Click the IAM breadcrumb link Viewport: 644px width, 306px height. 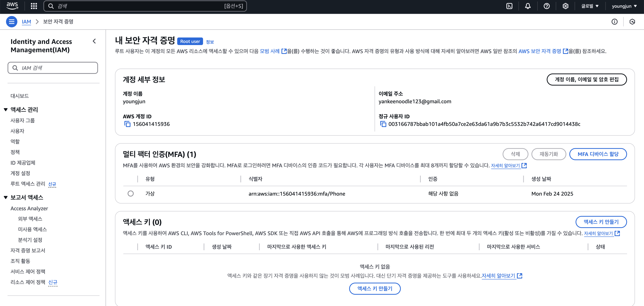click(26, 22)
